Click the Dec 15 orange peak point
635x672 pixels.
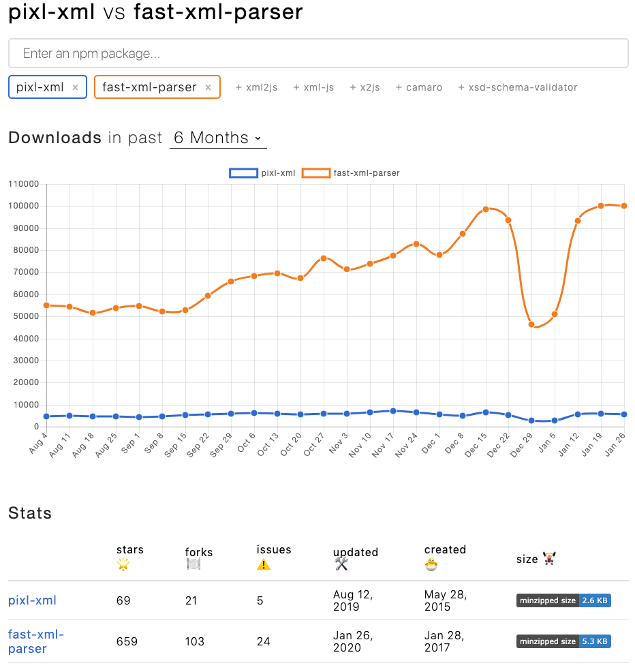point(486,209)
